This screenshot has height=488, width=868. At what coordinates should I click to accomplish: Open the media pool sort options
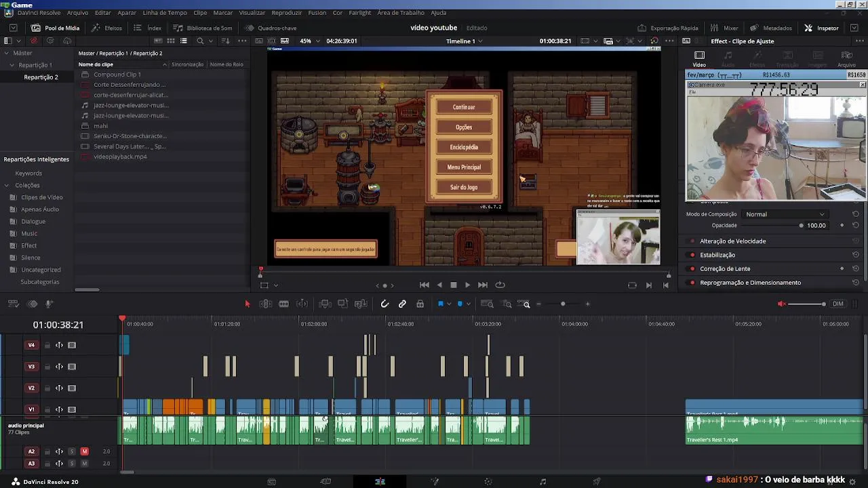tap(226, 41)
